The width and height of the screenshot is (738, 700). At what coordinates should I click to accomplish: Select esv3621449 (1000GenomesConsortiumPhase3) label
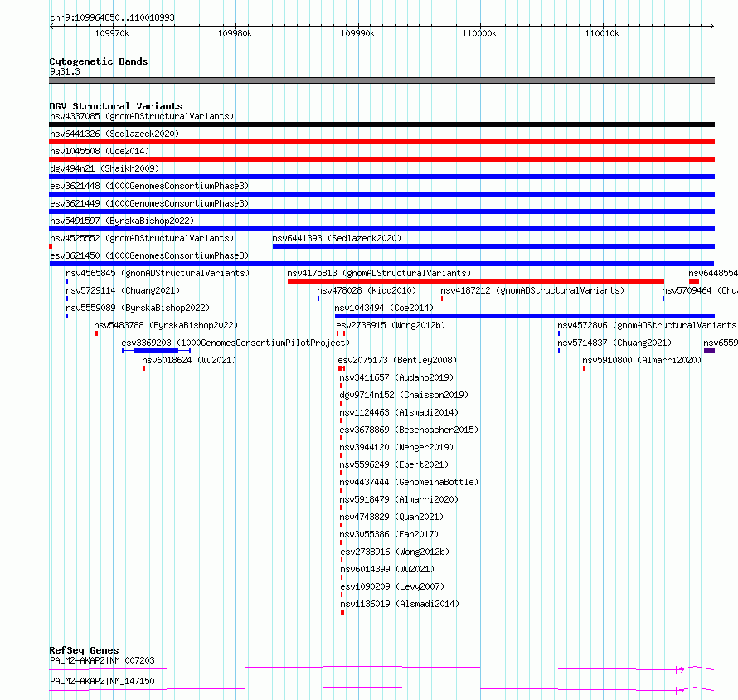(149, 203)
